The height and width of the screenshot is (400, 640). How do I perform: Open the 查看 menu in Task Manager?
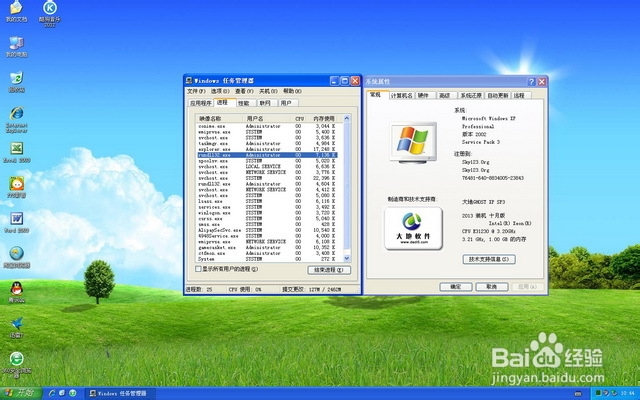click(244, 91)
